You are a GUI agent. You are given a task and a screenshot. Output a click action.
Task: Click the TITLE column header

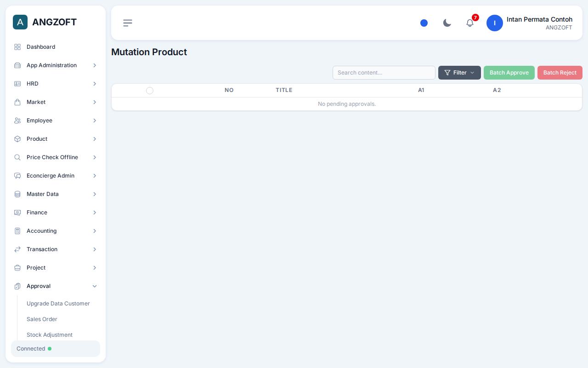284,90
